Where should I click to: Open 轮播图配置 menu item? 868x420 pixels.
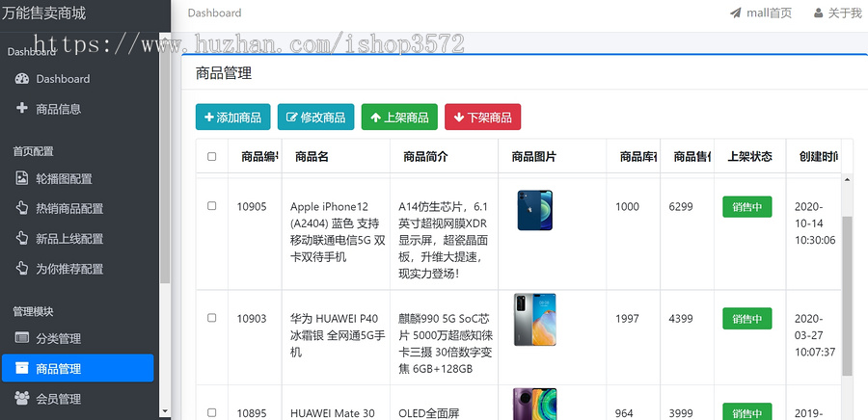click(77, 178)
